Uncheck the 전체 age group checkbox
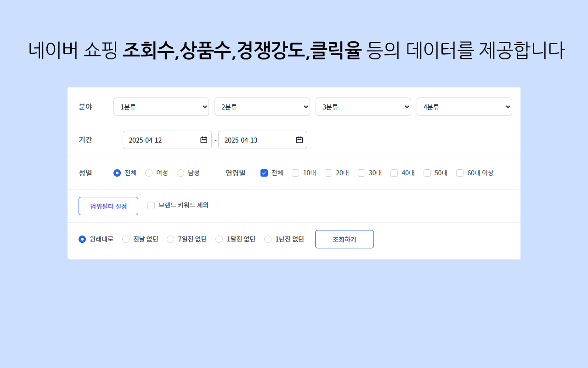Viewport: 588px width, 368px height. pos(264,173)
